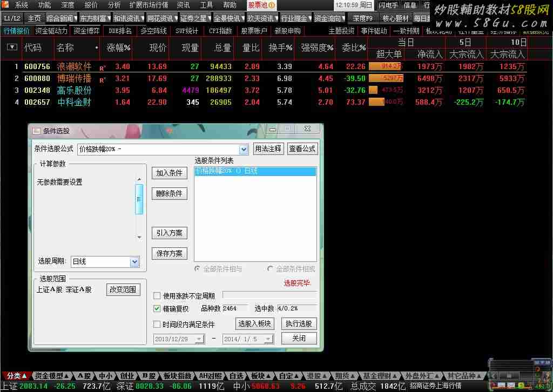Open the end date 2014/1/5 picker

pyautogui.click(x=268, y=339)
